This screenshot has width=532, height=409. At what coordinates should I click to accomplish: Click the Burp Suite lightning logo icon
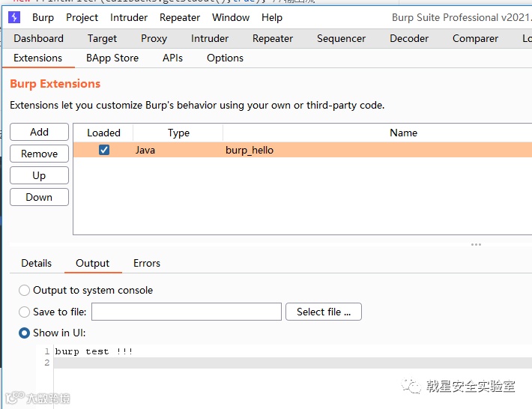[x=14, y=17]
